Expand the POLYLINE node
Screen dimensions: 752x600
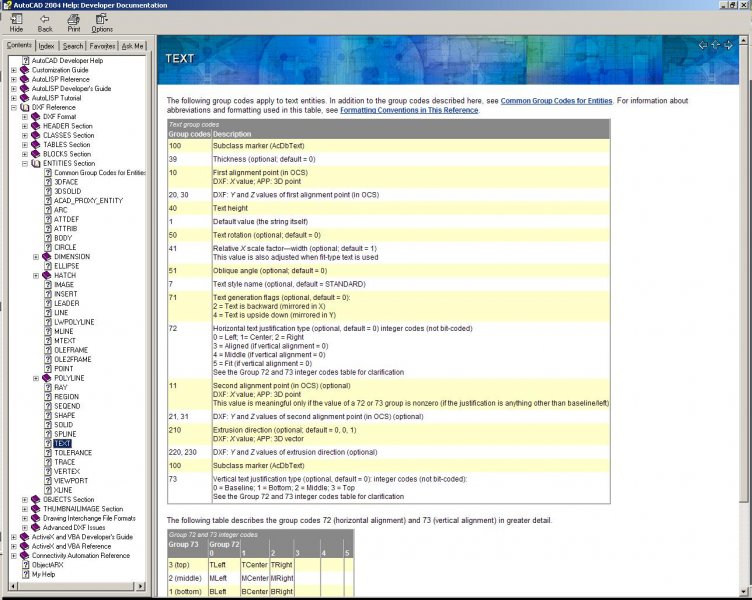point(36,378)
